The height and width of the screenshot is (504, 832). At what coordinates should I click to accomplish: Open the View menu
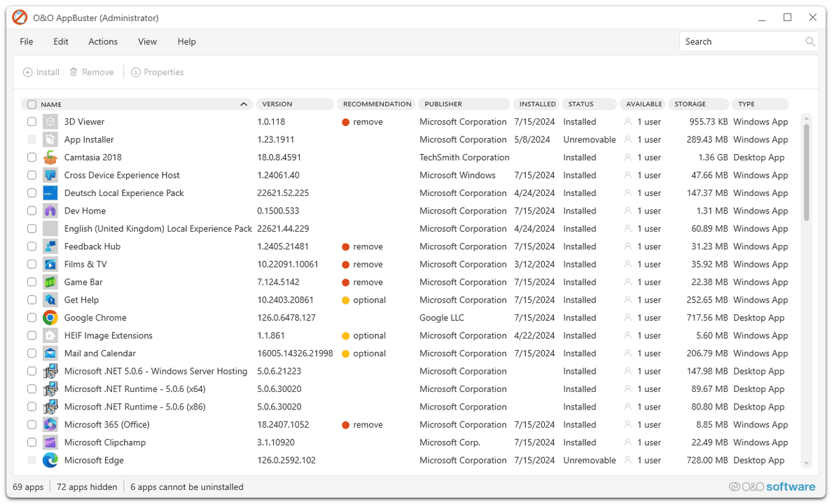(x=147, y=42)
